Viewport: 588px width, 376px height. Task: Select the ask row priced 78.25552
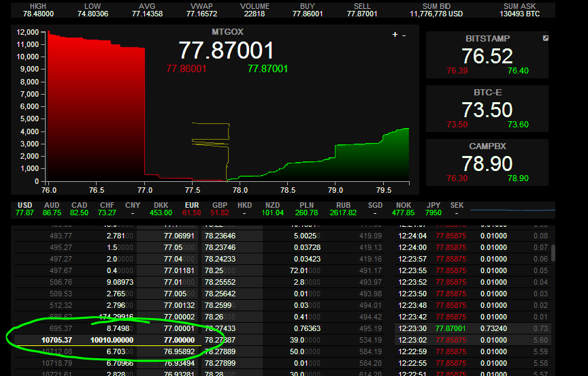(x=293, y=282)
